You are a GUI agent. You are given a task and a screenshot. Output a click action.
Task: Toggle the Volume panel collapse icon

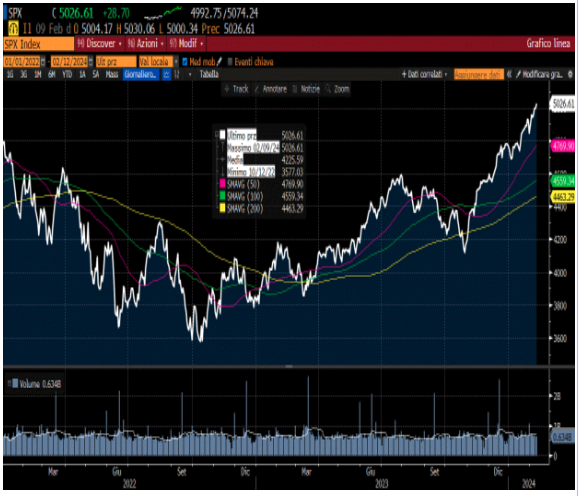point(9,384)
